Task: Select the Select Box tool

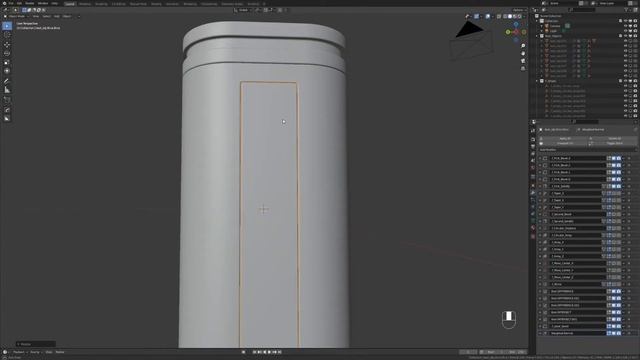Action: [7, 26]
